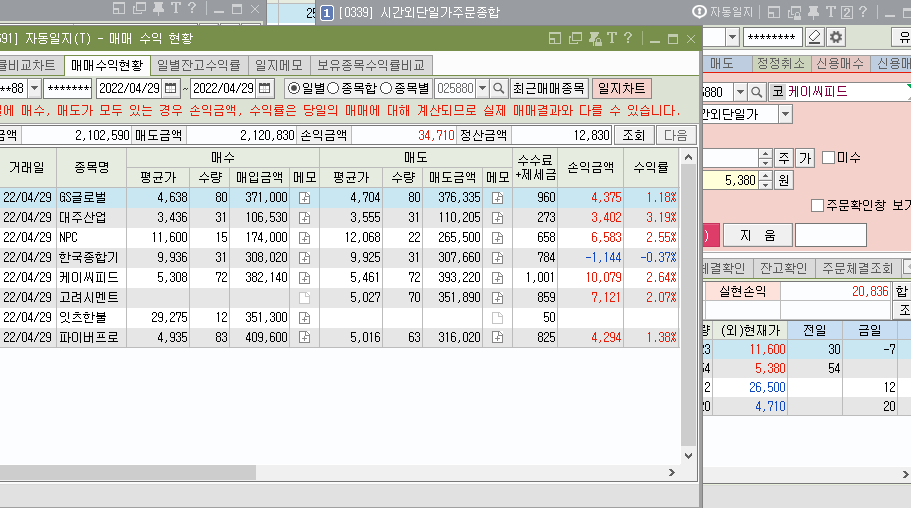Open buy memo for NPC row
Viewport: 911px width, 508px height.
pos(304,238)
